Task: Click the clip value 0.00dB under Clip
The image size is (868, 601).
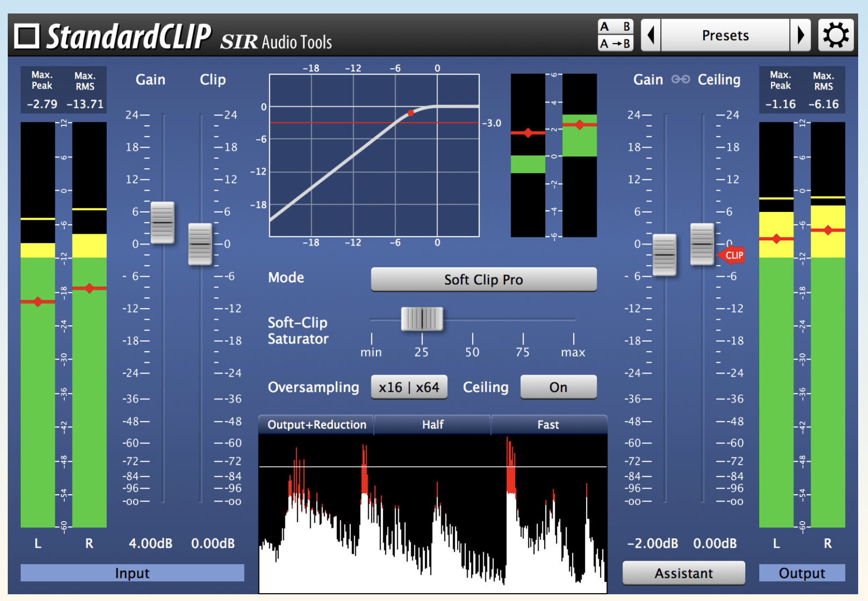Action: pyautogui.click(x=213, y=543)
